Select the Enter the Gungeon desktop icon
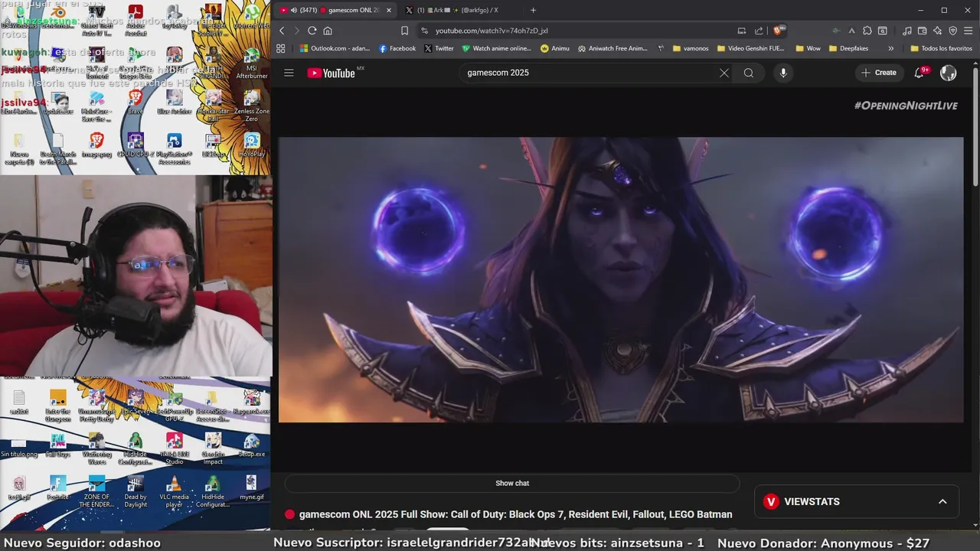 coord(58,406)
